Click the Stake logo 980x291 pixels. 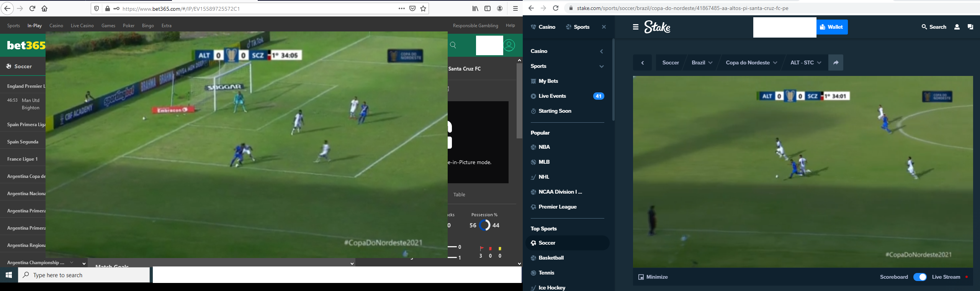coord(657,27)
